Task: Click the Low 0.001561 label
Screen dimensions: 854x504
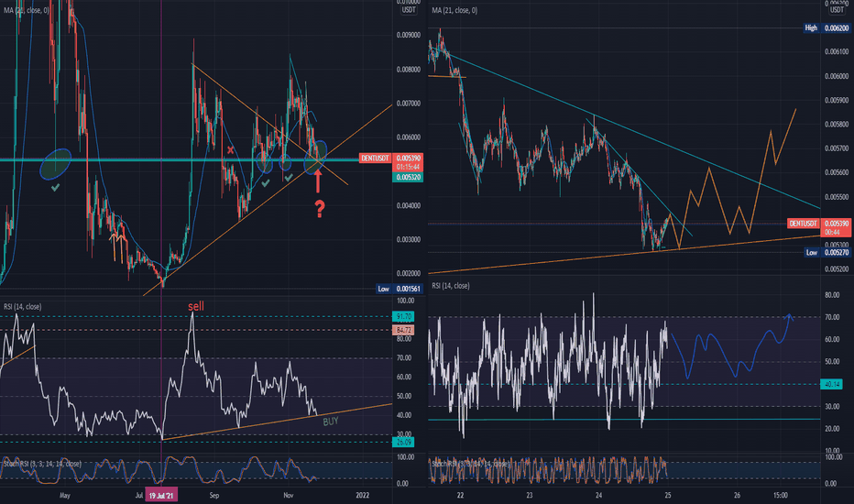Action: (400, 289)
